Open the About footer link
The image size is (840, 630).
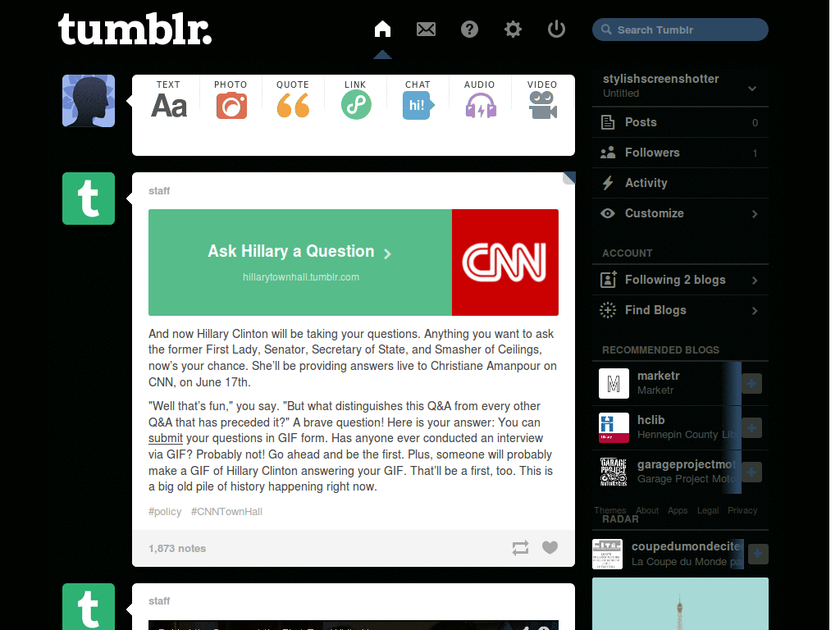pos(647,510)
